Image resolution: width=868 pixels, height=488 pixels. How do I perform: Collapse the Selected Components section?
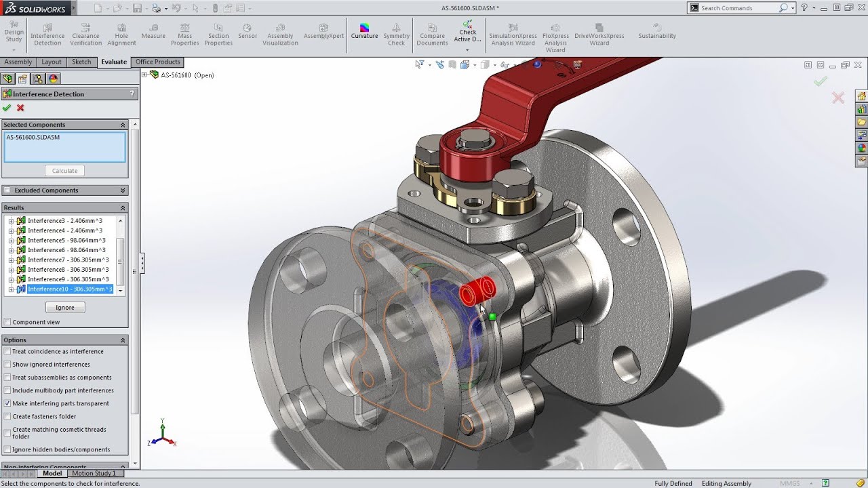point(123,125)
